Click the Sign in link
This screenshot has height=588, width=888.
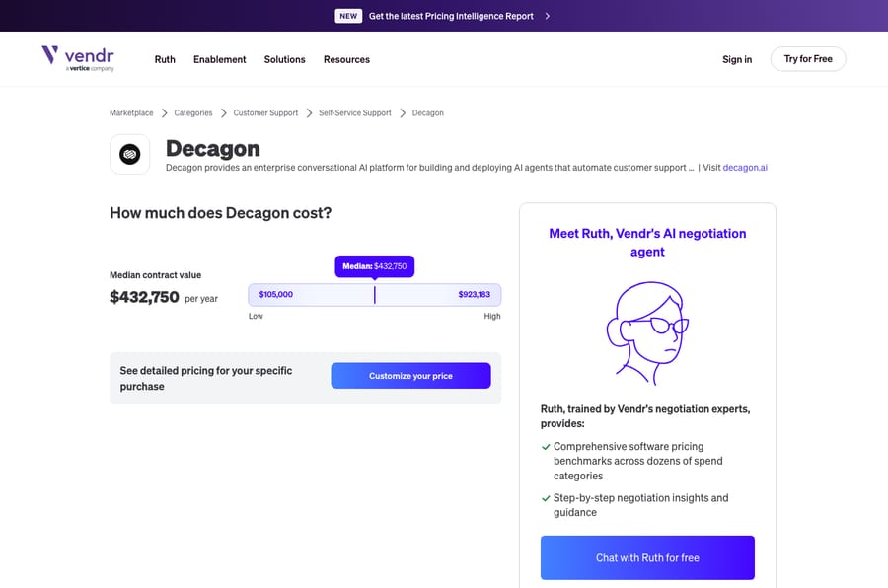click(x=737, y=59)
